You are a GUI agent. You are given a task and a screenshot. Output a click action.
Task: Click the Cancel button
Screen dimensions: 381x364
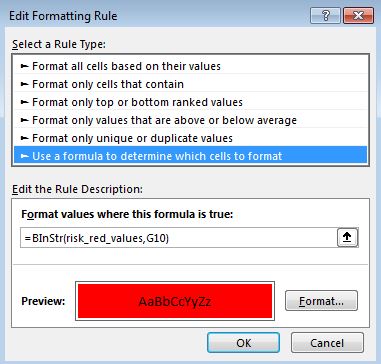(x=327, y=343)
